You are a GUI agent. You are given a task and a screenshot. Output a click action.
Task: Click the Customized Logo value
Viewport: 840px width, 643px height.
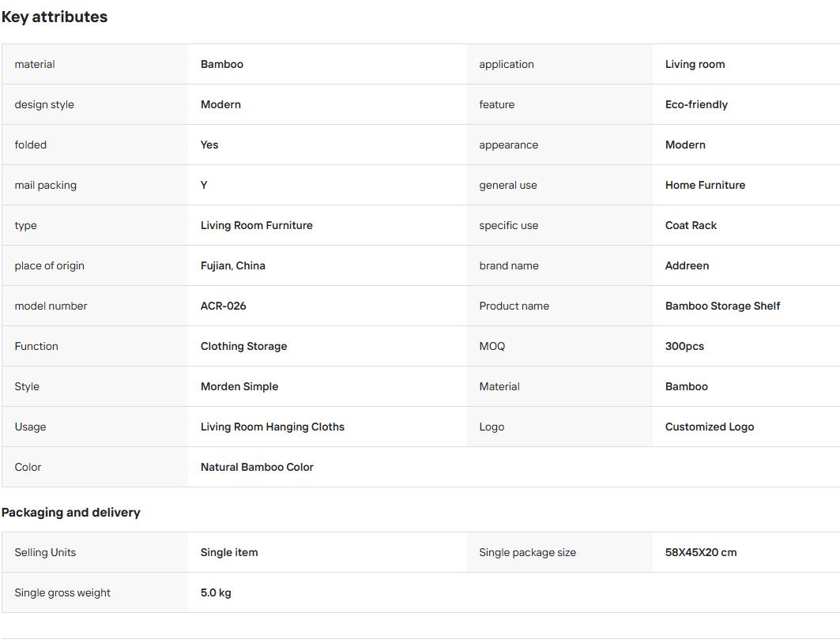pyautogui.click(x=710, y=427)
